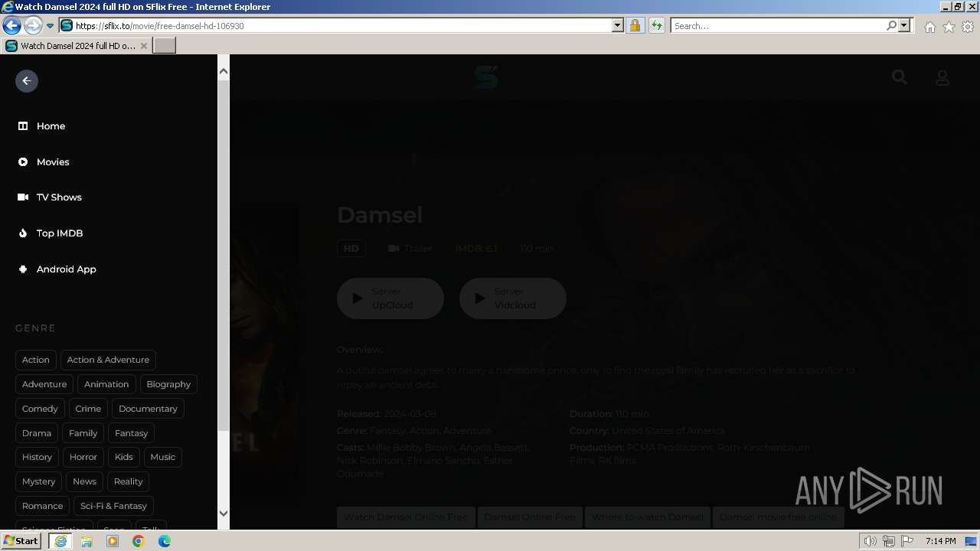Close the Watch Damsel browser tab
This screenshot has width=980, height=551.
click(x=143, y=46)
